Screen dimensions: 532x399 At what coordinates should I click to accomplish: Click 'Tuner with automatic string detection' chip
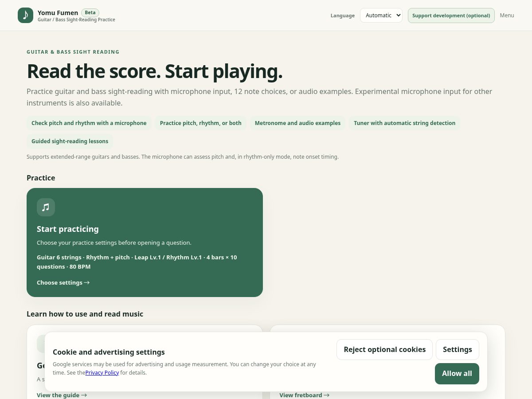point(404,123)
